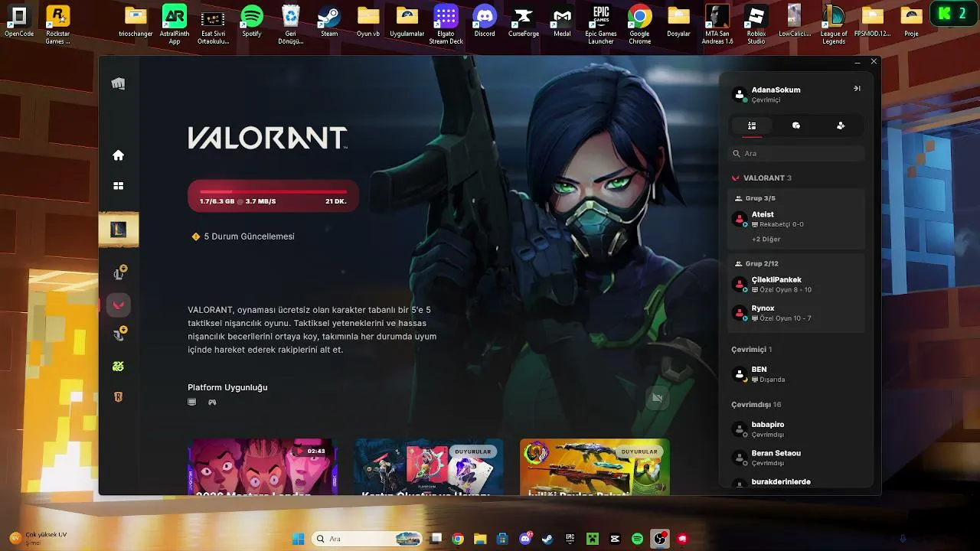Open Geri Dönüşüm recycle bin

click(291, 24)
